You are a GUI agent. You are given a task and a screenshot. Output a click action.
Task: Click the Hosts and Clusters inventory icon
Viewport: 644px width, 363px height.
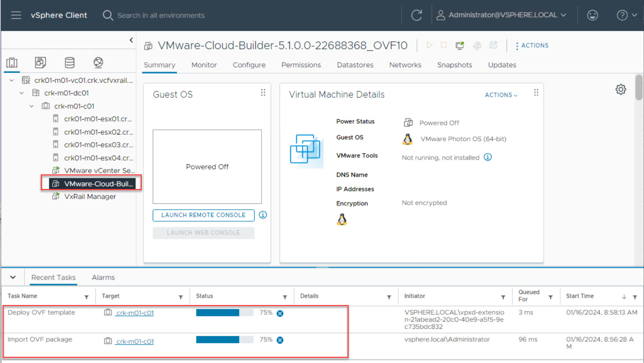(x=12, y=63)
